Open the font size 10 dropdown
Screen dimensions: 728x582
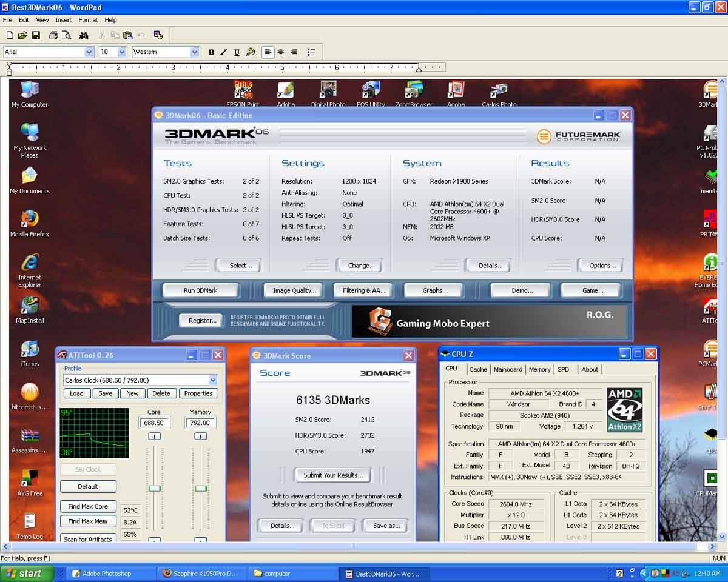point(122,52)
